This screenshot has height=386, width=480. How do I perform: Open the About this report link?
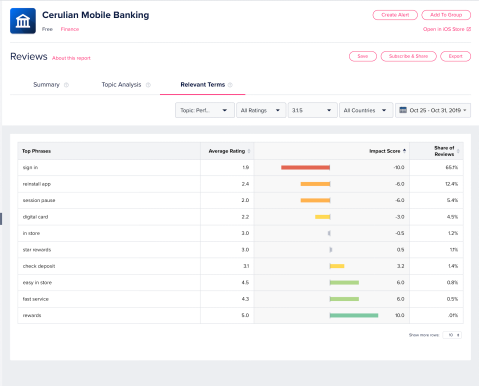(71, 58)
